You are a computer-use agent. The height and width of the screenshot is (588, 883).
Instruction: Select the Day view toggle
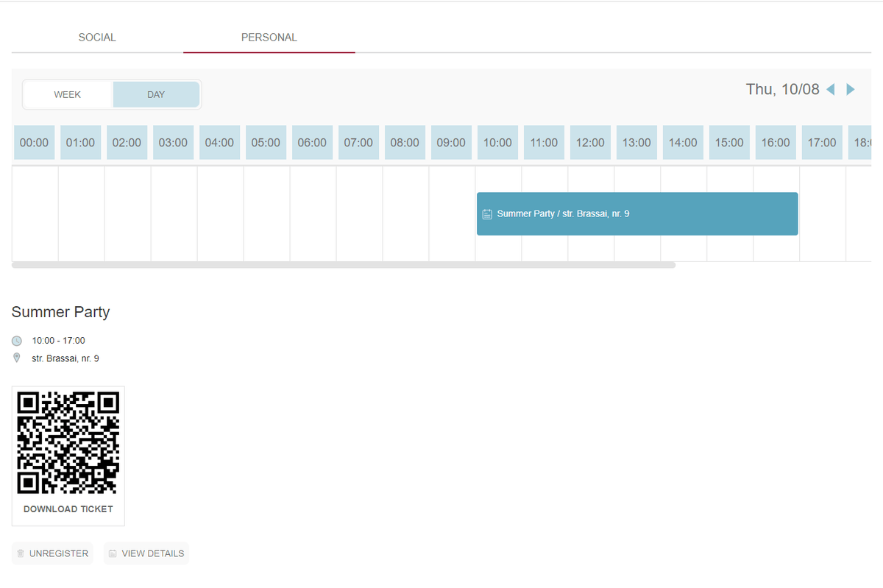(x=156, y=95)
